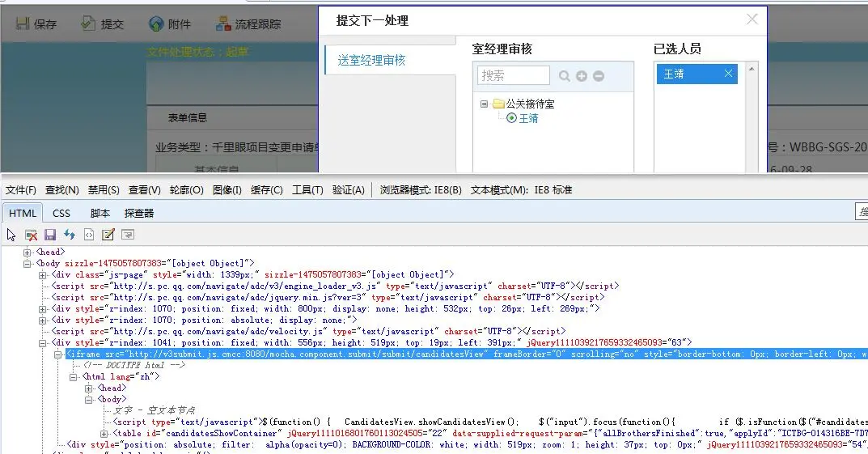Click the 室经理审核 heading
This screenshot has height=454, width=868.
(x=502, y=49)
